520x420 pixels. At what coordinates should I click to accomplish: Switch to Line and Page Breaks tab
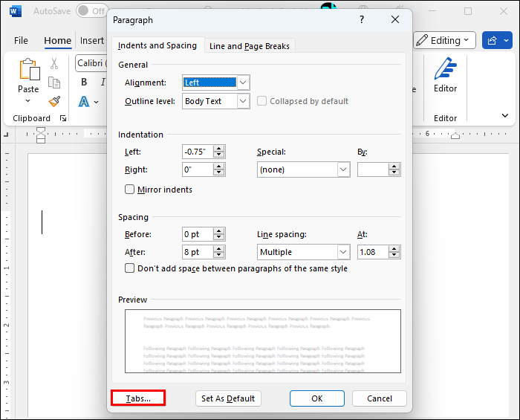pos(250,46)
